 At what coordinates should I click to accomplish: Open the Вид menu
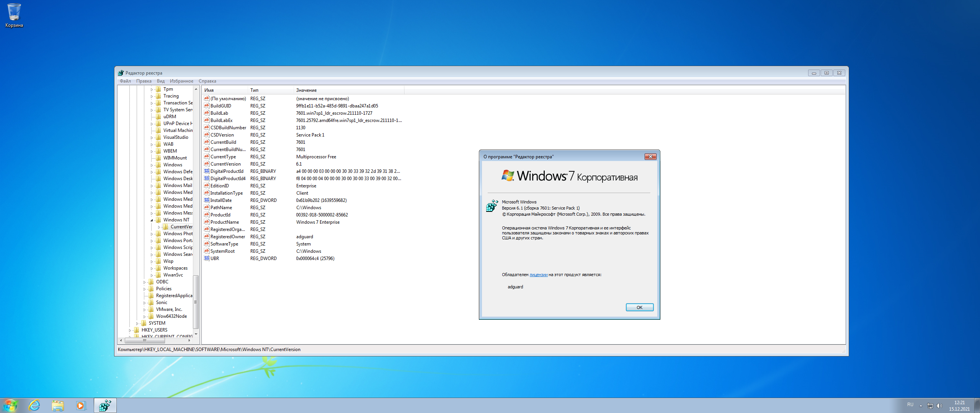click(x=161, y=81)
